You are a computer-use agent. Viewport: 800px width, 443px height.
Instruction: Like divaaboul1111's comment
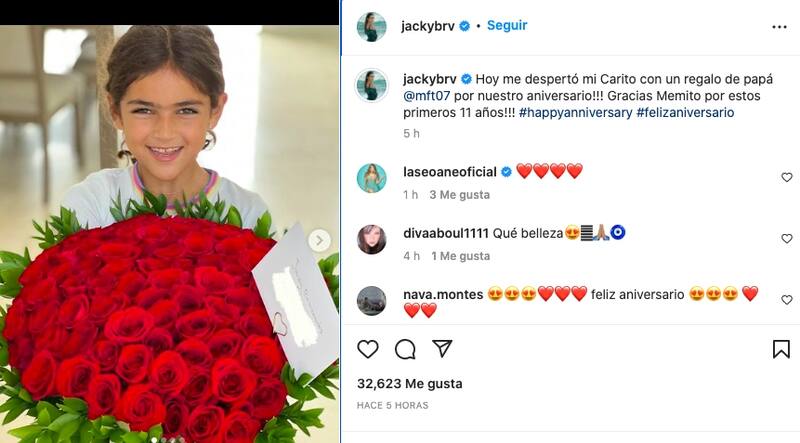(x=787, y=238)
